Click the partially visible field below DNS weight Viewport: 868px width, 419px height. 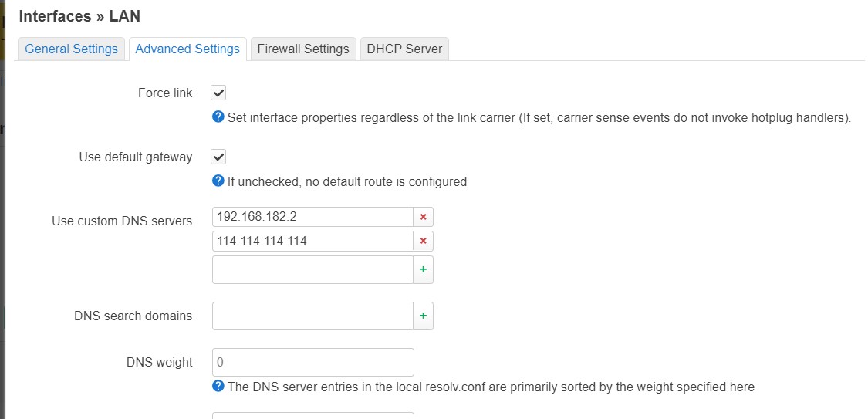(x=312, y=415)
